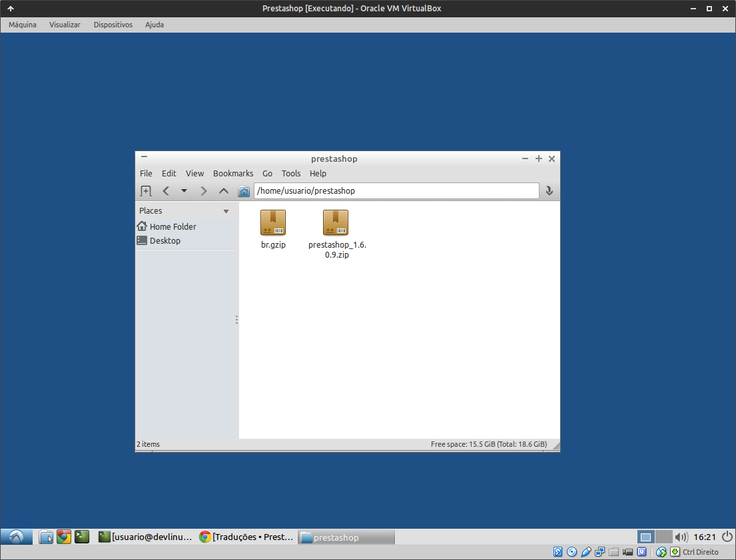Open the View menu

(194, 173)
